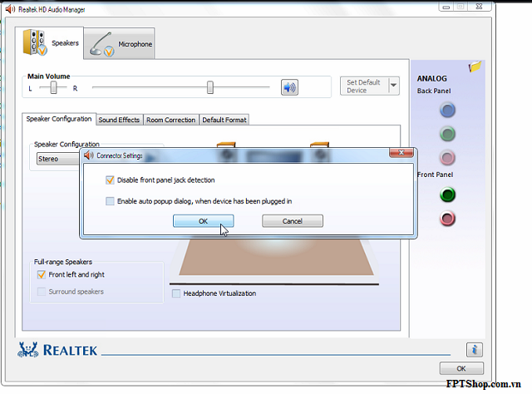Open the Default Format tab

point(224,120)
